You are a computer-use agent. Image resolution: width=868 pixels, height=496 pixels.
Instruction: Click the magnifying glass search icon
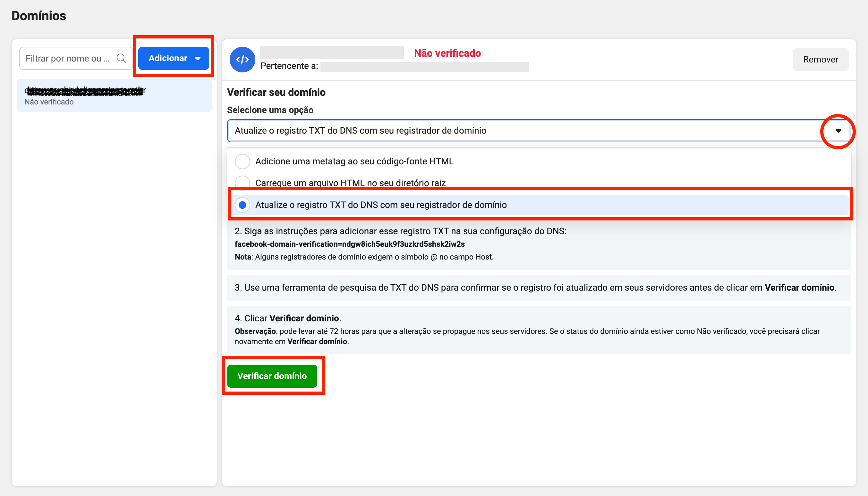click(x=121, y=58)
